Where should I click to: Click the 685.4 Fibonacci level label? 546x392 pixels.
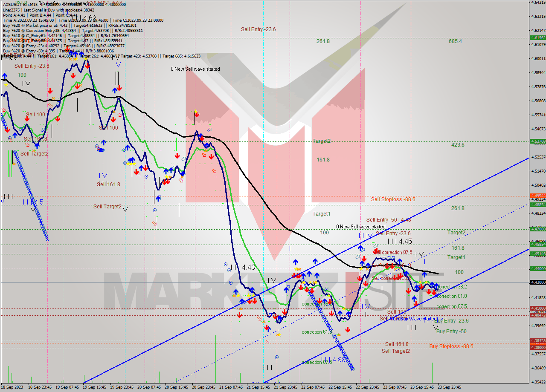point(455,41)
